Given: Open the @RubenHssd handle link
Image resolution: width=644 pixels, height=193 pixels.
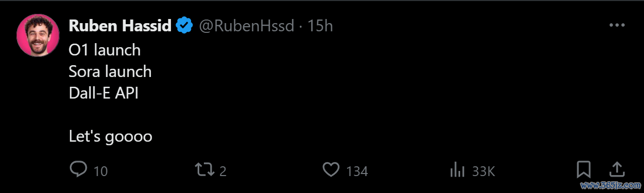Looking at the screenshot, I should 247,26.
